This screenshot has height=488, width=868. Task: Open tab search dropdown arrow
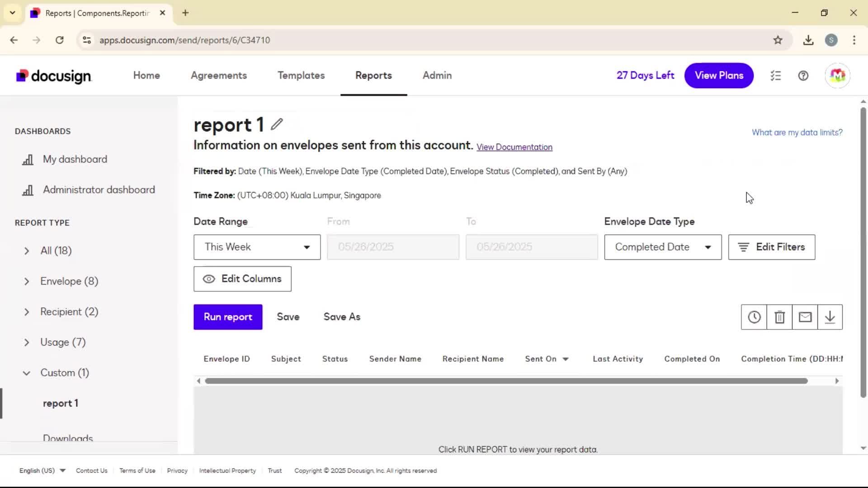13,13
